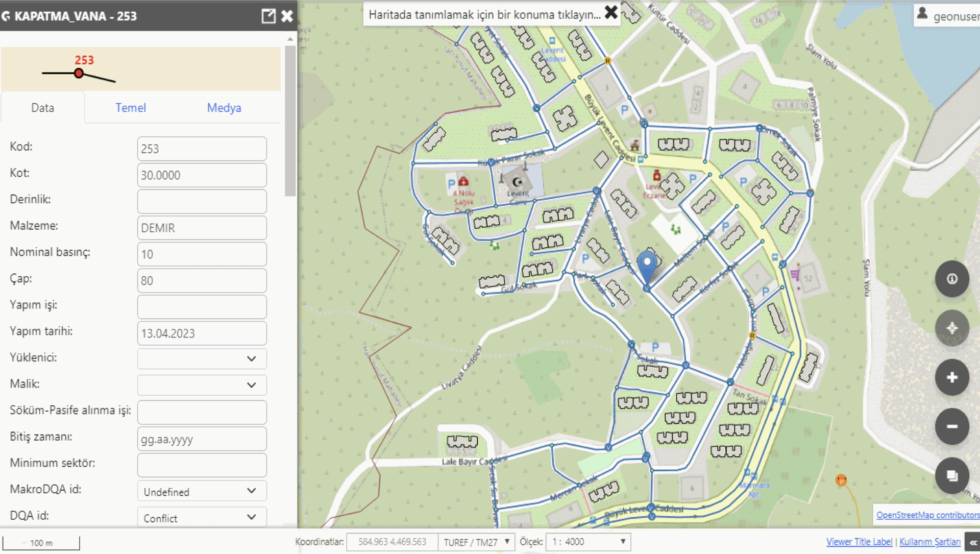Viewport: 980px width, 554px height.
Task: Switch to the Medya tab
Action: [x=224, y=108]
